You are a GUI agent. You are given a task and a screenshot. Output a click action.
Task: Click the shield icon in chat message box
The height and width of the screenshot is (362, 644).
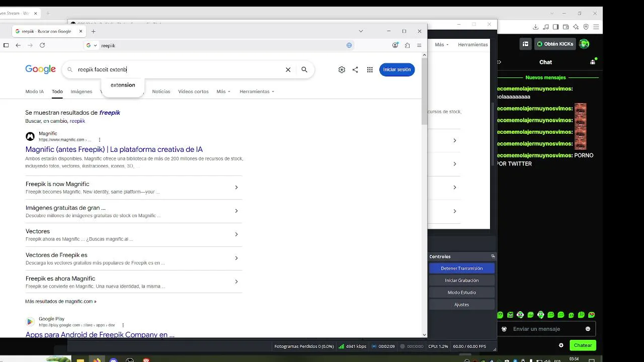point(505,329)
